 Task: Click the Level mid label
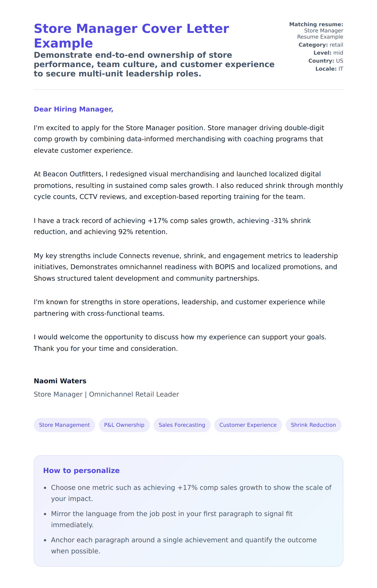coord(328,53)
